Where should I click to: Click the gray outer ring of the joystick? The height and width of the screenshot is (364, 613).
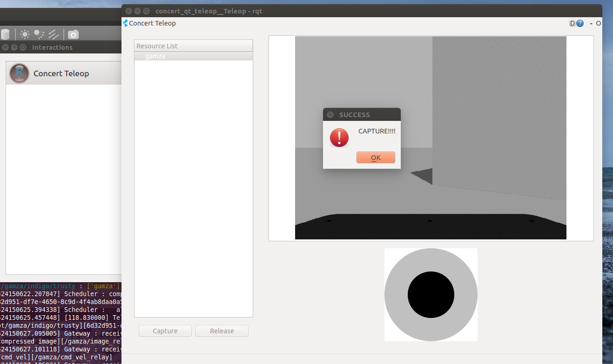coord(396,295)
